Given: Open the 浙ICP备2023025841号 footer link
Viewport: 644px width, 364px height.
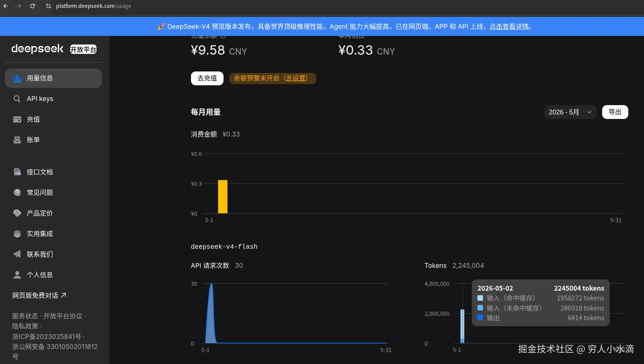Looking at the screenshot, I should [x=46, y=337].
